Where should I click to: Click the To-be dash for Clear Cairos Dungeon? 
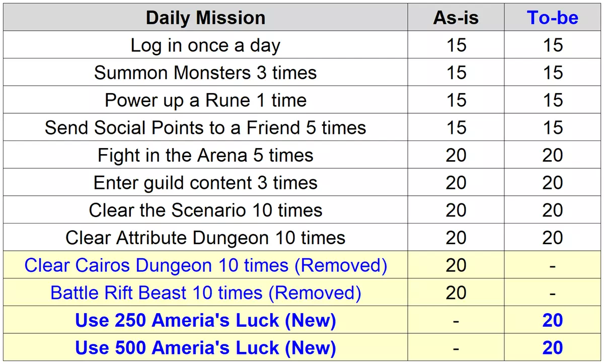click(x=553, y=266)
